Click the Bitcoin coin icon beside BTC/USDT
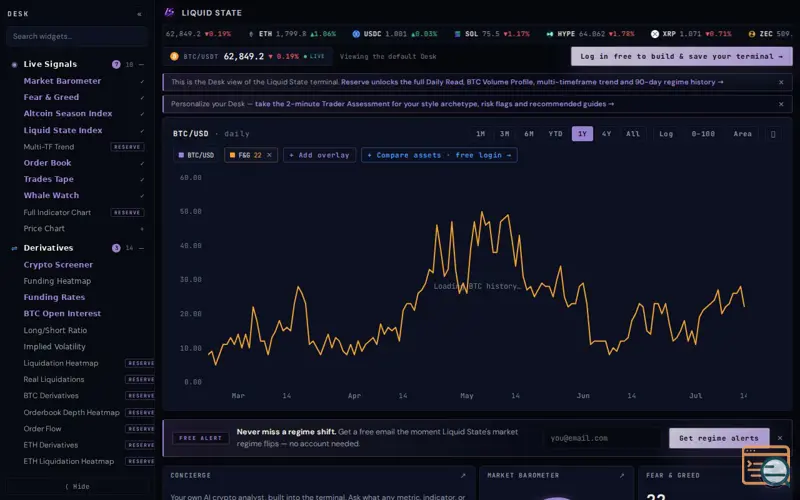800x500 pixels. [x=174, y=56]
